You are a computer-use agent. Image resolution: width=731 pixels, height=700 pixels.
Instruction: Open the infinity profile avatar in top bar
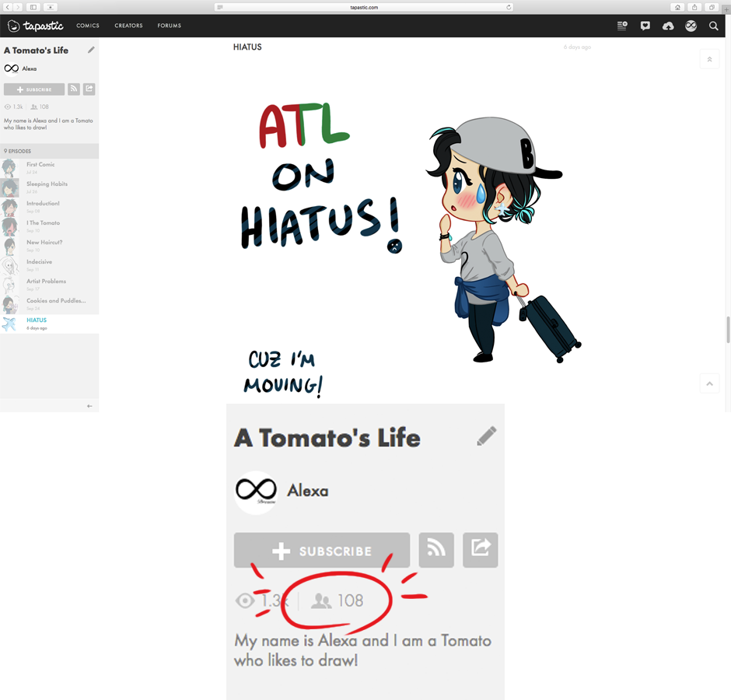click(x=691, y=26)
